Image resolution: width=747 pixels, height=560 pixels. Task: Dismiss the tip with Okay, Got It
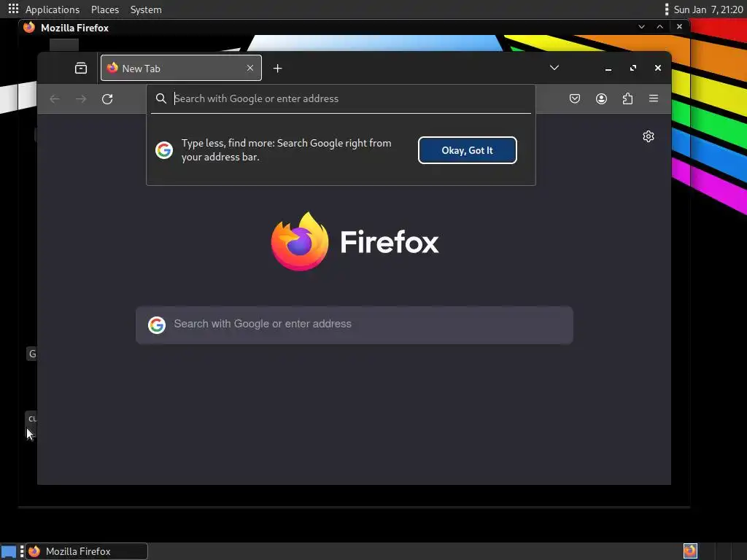468,150
